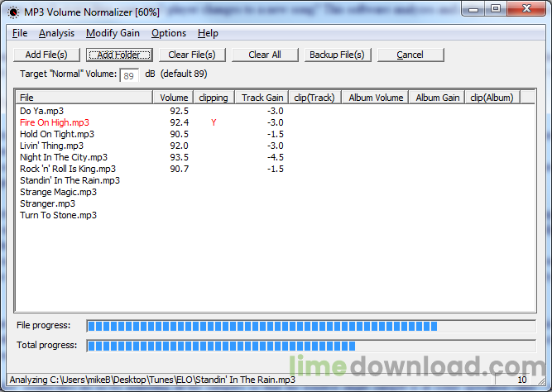
Task: Open the Modify Gain menu
Action: tap(113, 33)
